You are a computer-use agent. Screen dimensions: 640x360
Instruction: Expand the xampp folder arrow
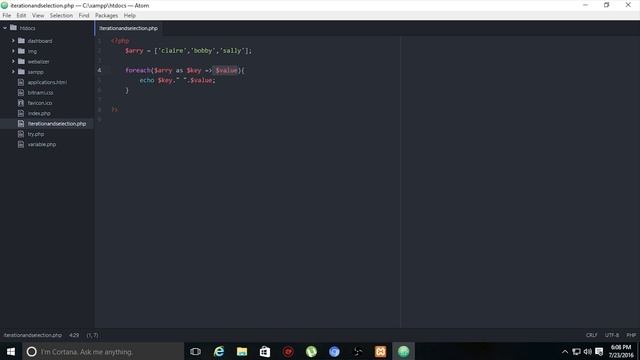coord(13,72)
